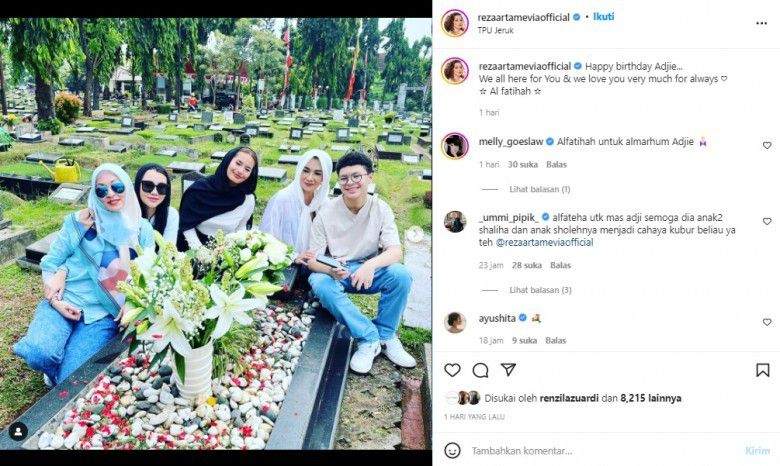Like _ummi_pipik_'s comment
Screen dimensions: 780x466
pos(767,221)
